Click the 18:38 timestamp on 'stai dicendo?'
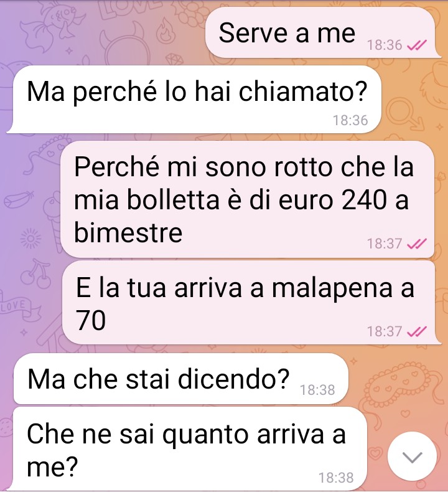This screenshot has height=492, width=448. 317,390
